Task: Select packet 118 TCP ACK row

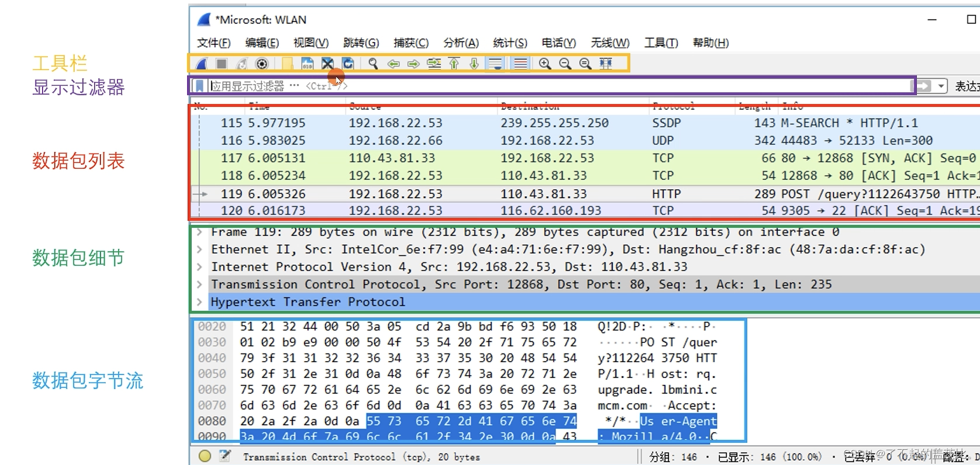Action: 585,176
